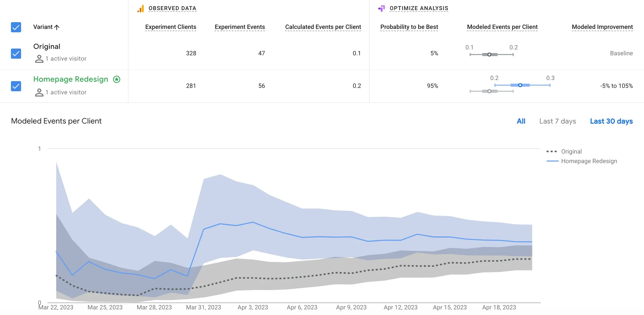Click the purple Optimize Analysis icon
Image resolution: width=644 pixels, height=315 pixels.
click(x=382, y=8)
